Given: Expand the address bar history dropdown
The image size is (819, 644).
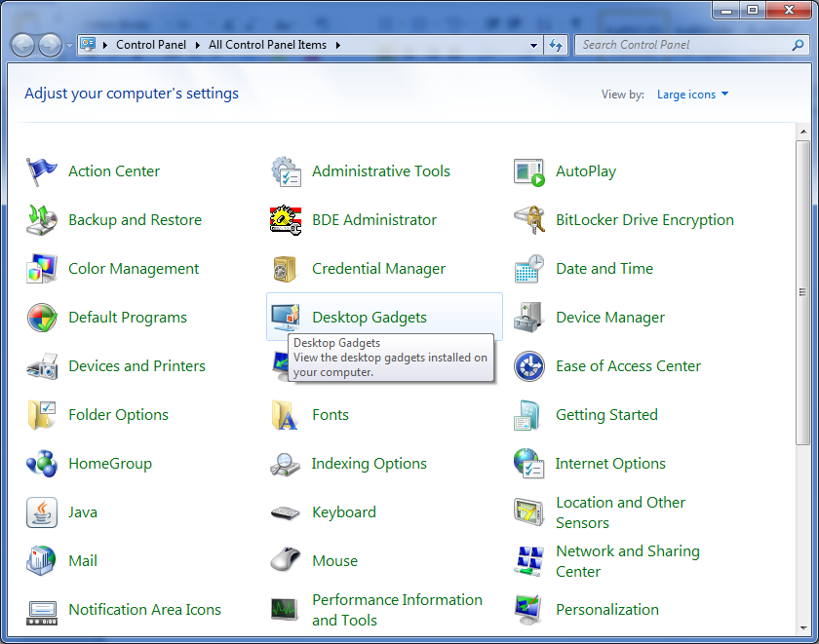Looking at the screenshot, I should tap(533, 46).
